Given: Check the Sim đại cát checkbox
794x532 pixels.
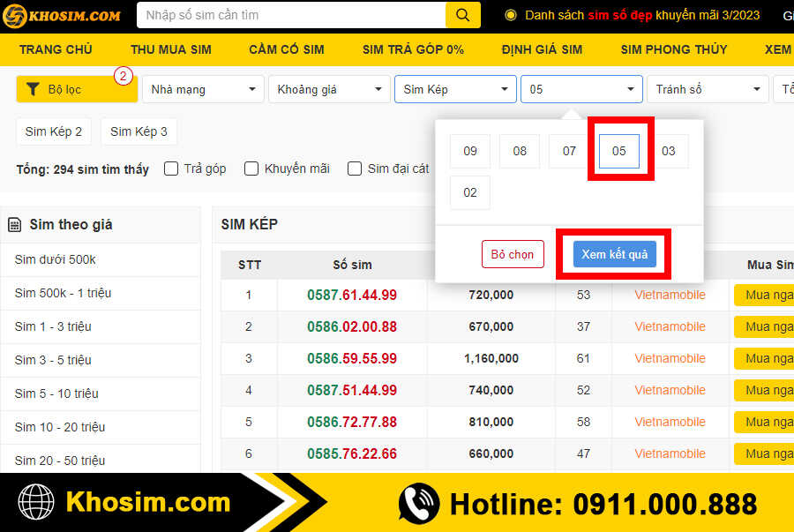Looking at the screenshot, I should click(x=355, y=169).
